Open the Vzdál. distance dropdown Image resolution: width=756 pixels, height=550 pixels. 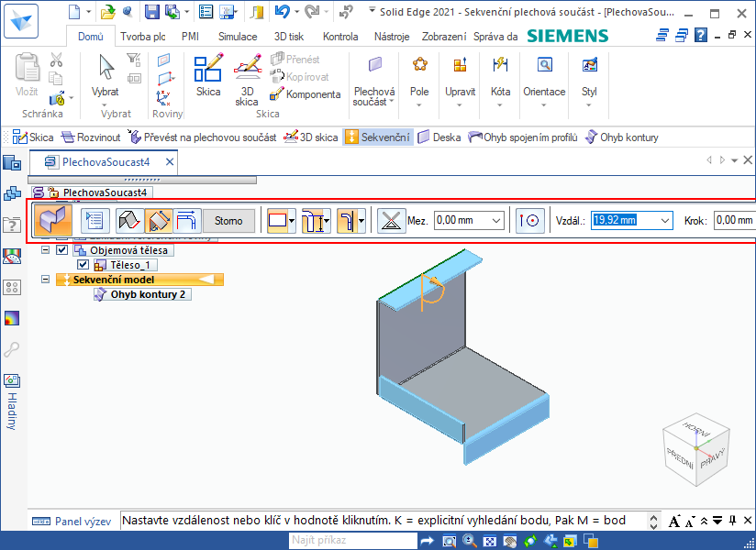tap(664, 220)
